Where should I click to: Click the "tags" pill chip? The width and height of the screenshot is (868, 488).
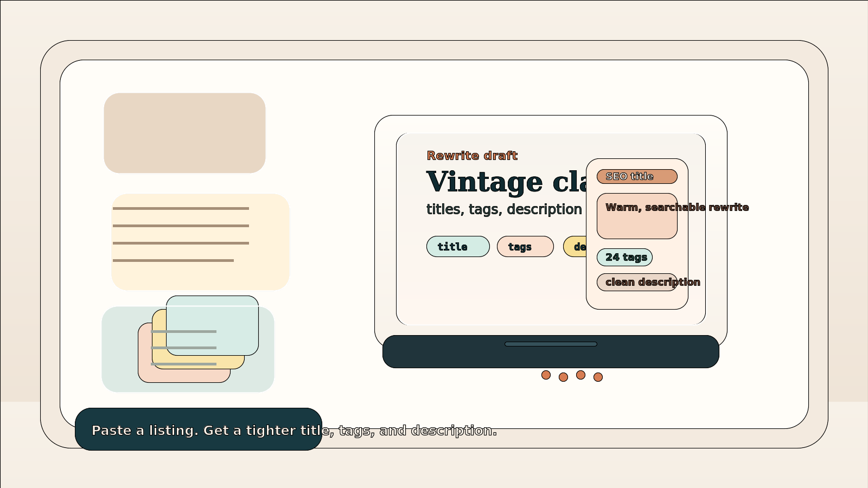525,247
